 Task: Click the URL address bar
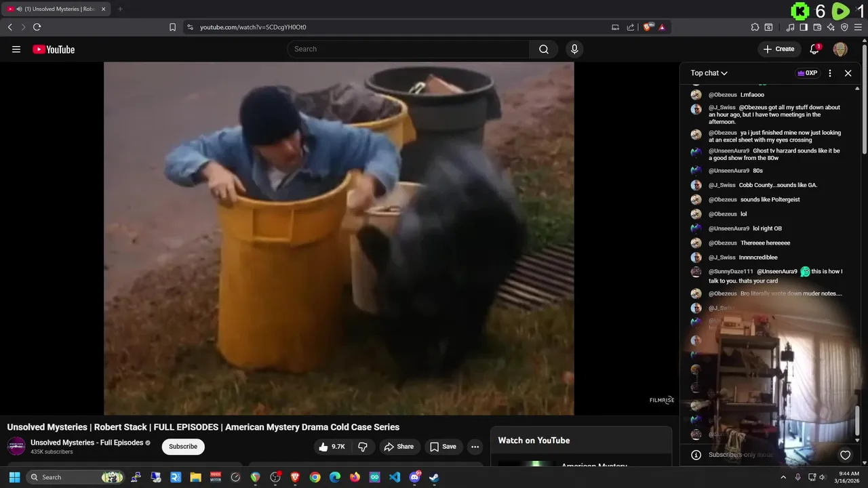[x=400, y=27]
